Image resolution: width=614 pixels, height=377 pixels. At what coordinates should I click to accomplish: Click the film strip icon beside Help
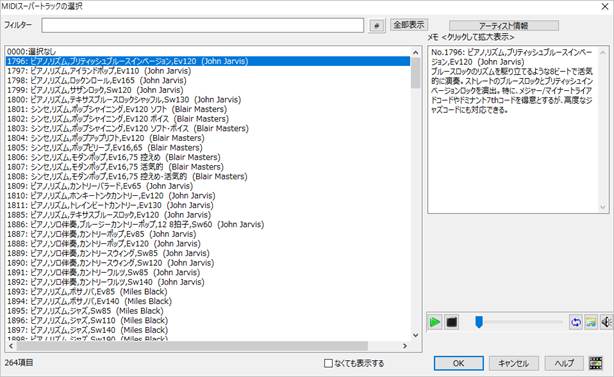point(596,363)
